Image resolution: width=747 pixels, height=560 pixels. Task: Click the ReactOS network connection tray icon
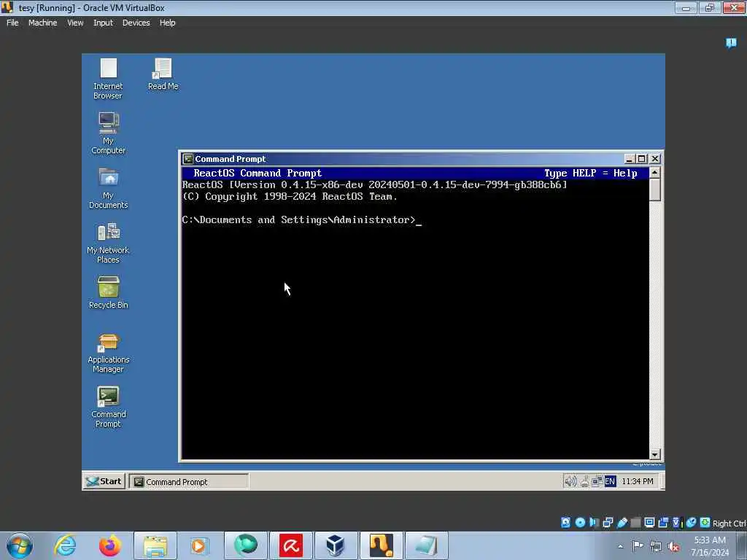pyautogui.click(x=597, y=481)
